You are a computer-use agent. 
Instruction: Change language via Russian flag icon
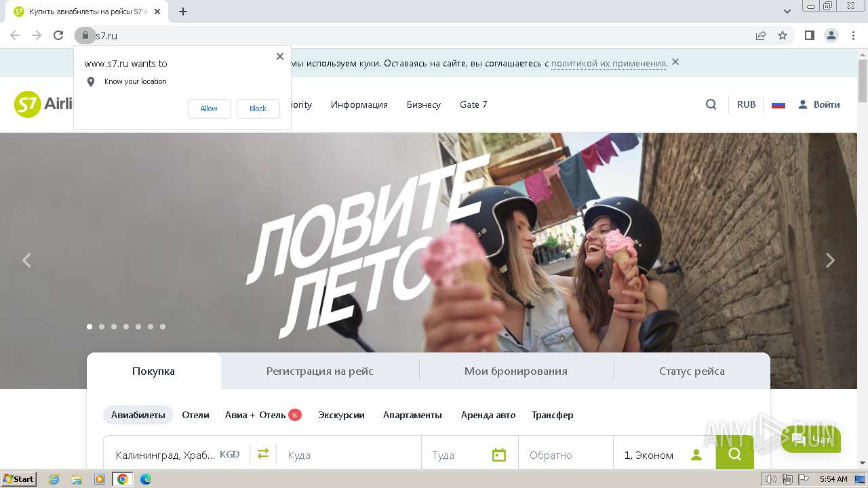[x=778, y=104]
